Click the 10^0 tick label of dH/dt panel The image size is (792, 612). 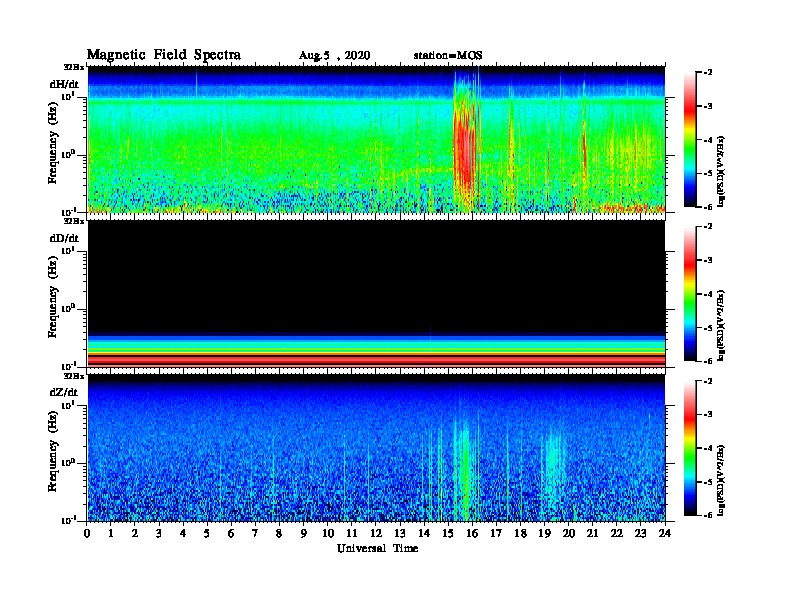click(69, 154)
